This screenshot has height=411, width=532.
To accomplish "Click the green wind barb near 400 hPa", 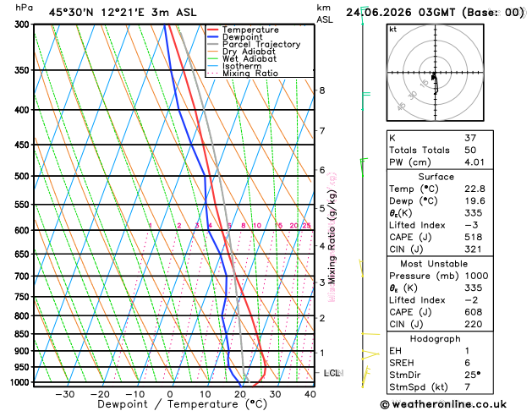I will [x=365, y=101].
